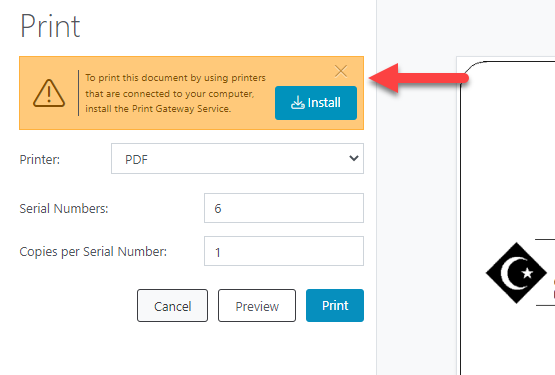Dismiss the Print Gateway warning banner
The height and width of the screenshot is (375, 555).
(341, 71)
